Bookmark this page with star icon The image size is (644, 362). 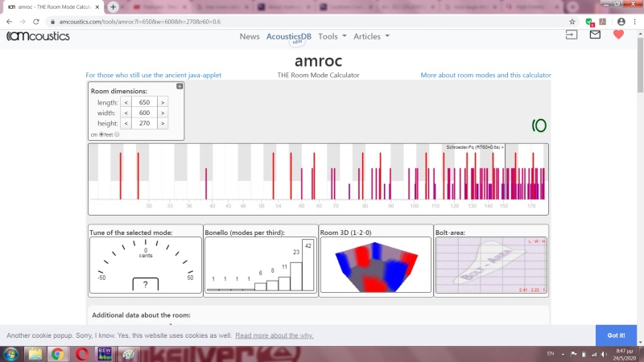click(572, 22)
